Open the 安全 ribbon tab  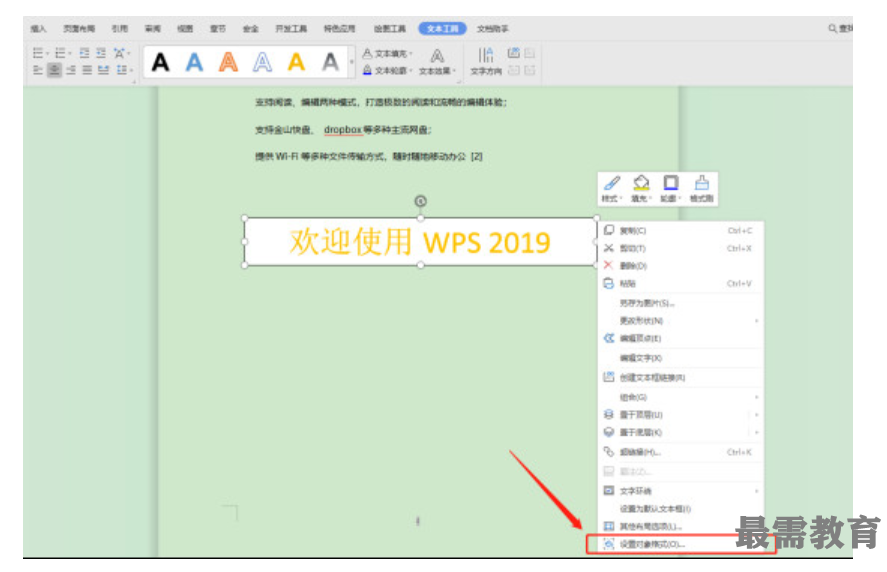251,28
